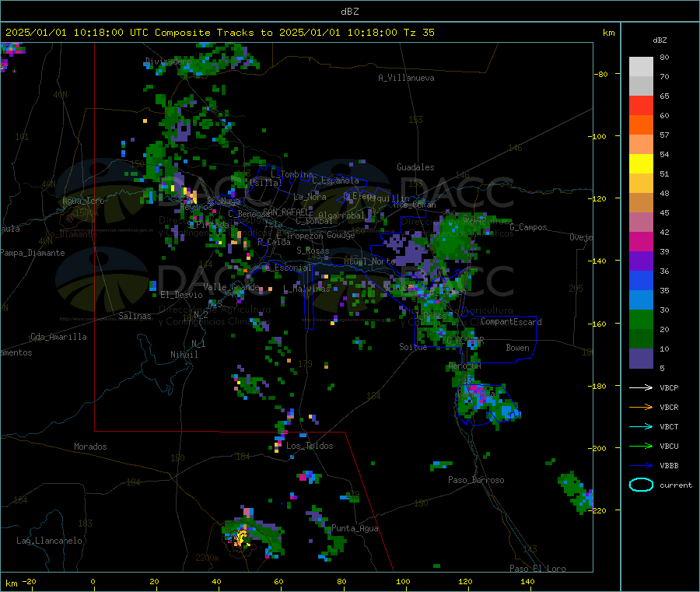Click the 'N_1' map label

[198, 343]
